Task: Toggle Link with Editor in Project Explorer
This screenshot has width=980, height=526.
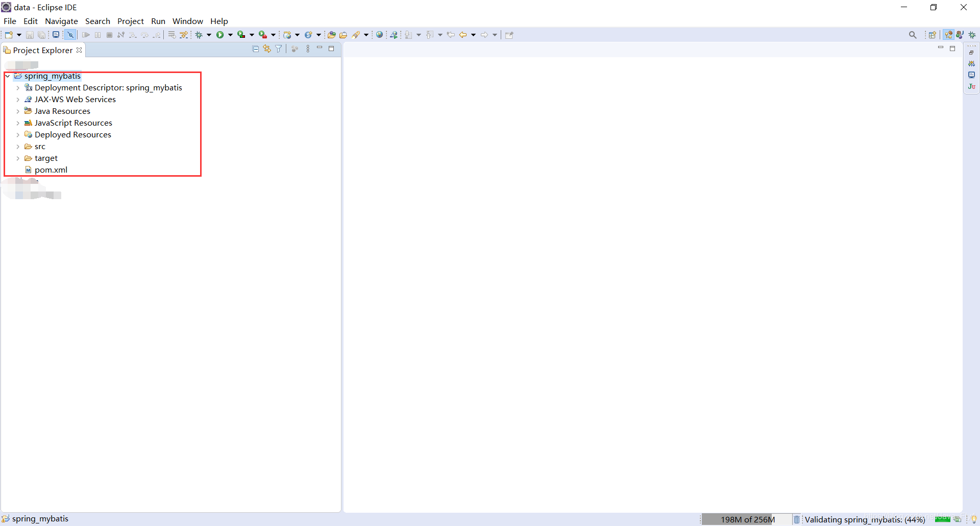Action: [x=267, y=49]
